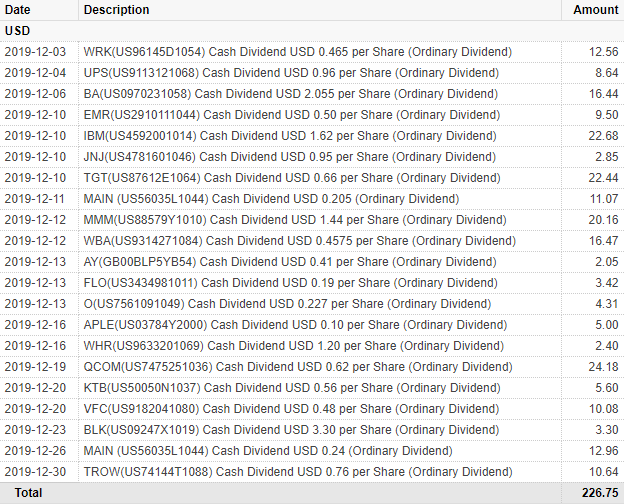Click the Total amount 226.75
624x504 pixels.
[600, 493]
